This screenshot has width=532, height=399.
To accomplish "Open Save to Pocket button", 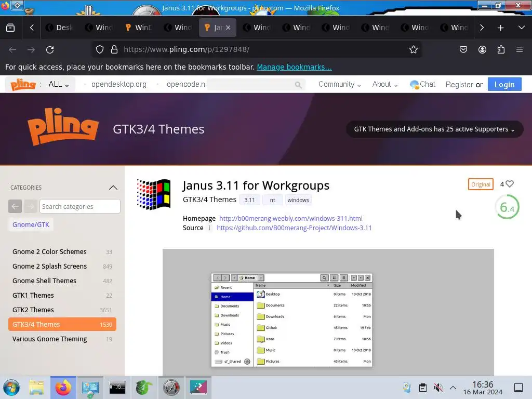I will tap(463, 49).
